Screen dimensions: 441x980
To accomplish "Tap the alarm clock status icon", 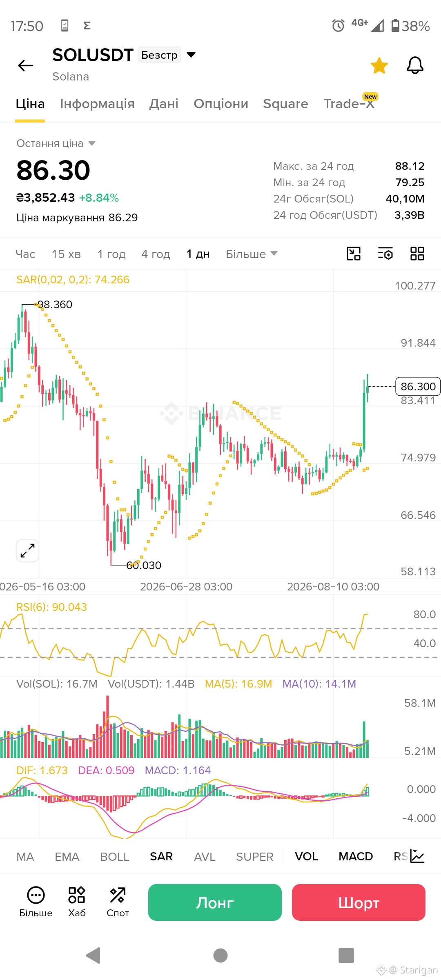I will [338, 26].
